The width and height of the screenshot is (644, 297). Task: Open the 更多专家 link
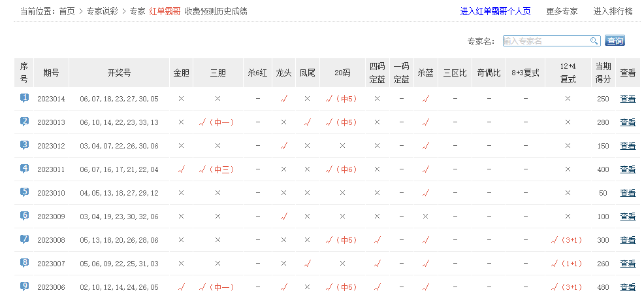coord(562,11)
